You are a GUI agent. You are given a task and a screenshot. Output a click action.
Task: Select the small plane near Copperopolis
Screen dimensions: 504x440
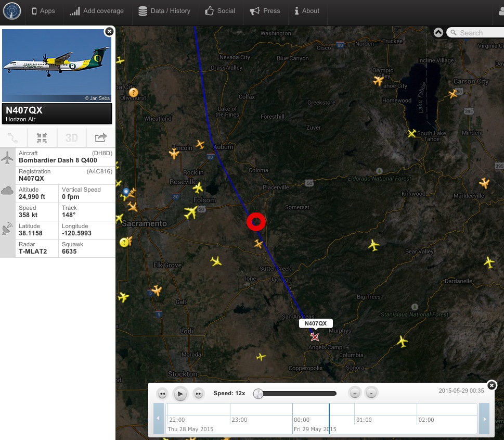[261, 357]
